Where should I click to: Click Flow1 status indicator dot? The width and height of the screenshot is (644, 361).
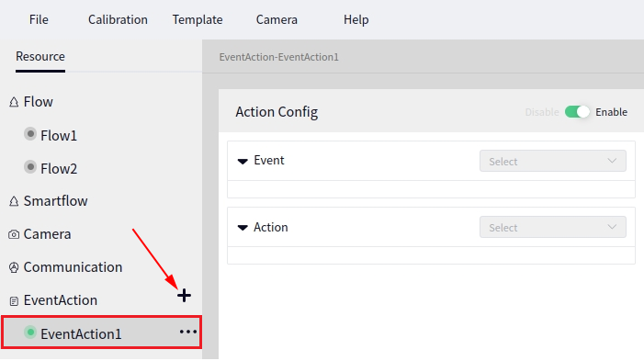30,134
